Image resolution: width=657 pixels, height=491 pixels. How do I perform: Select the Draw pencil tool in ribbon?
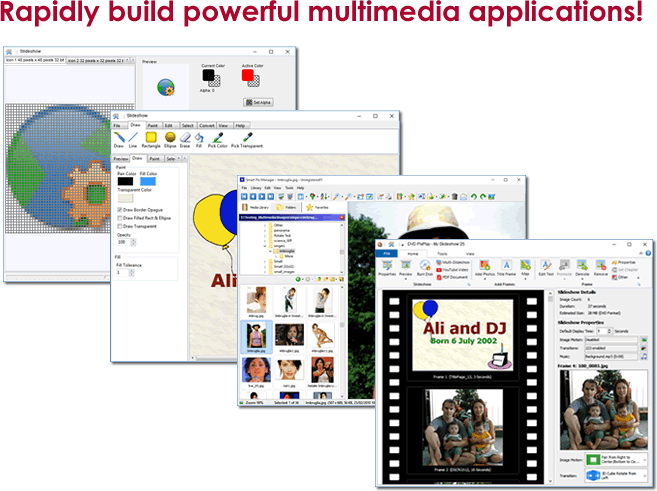pos(119,140)
